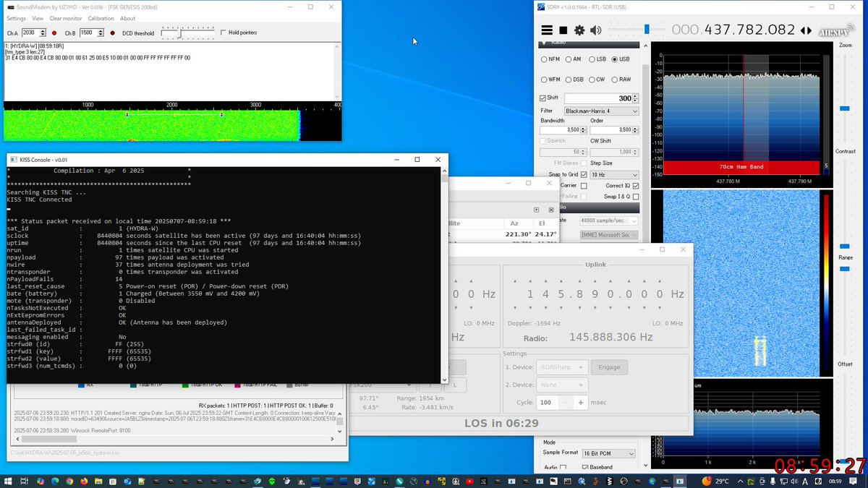Open Sample Format dropdown 16 Bit PCM
Viewport: 868px width, 488px height.
[x=609, y=453]
